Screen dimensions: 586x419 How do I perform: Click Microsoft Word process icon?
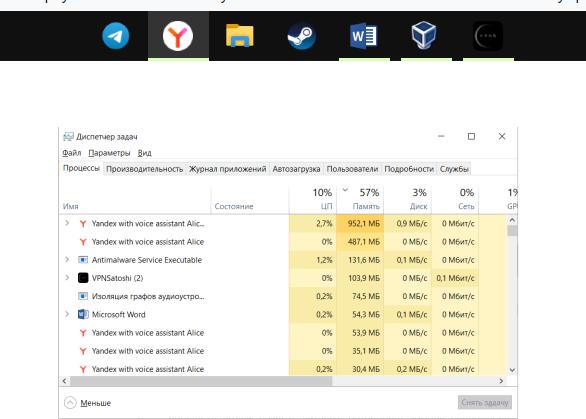pos(83,314)
